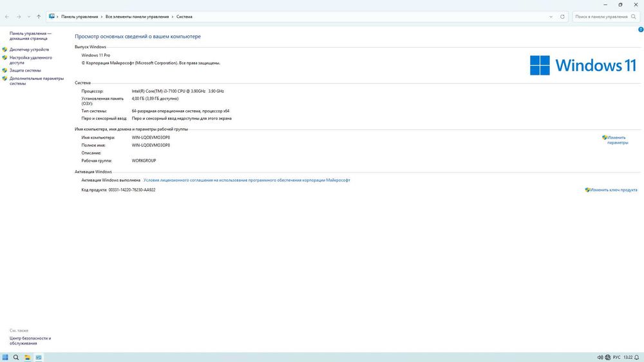Open File Explorer from taskbar
The height and width of the screenshot is (362, 644).
point(27,357)
